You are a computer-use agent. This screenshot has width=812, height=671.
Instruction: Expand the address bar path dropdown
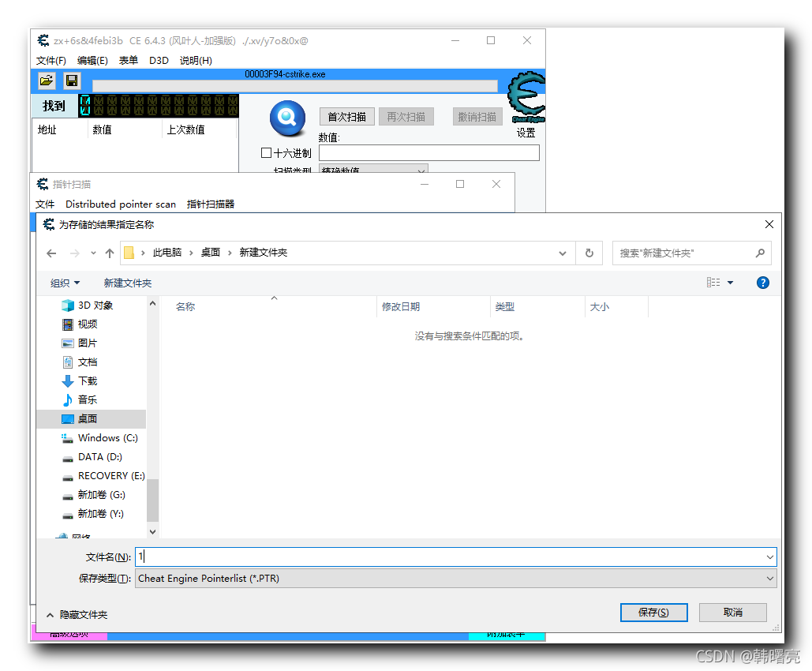(563, 253)
